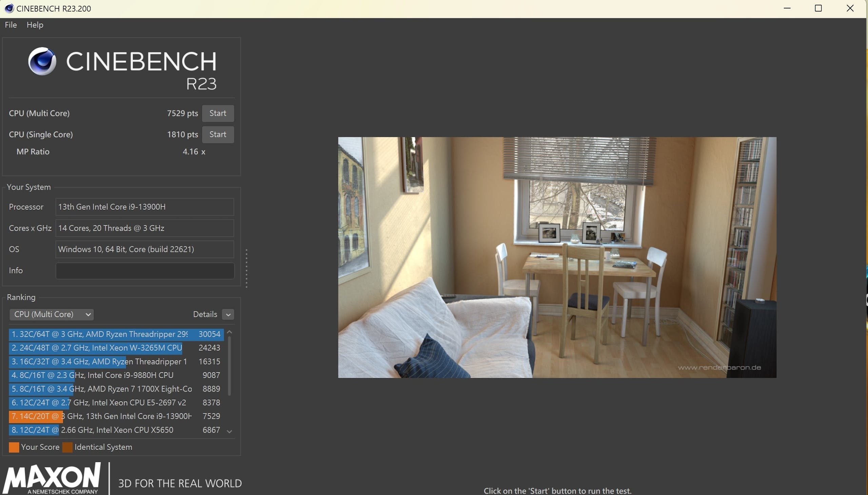Select ranking row 5 AMD Ryzen 7 1700X
This screenshot has width=868, height=495.
[116, 389]
